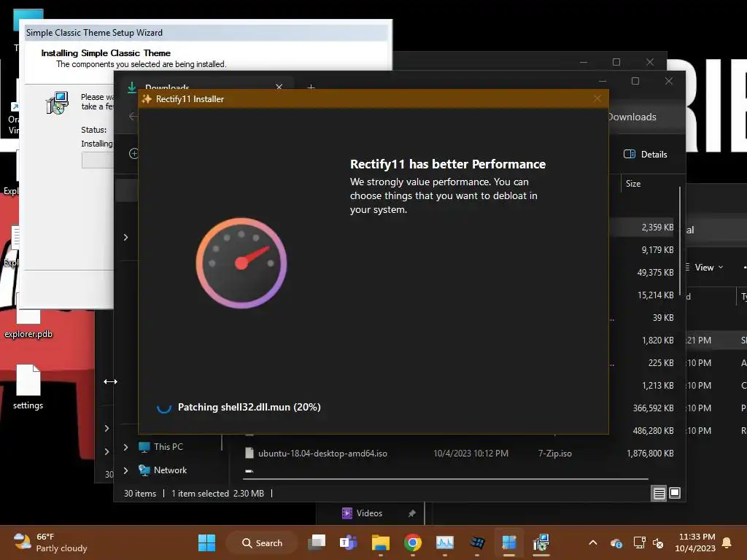Switch File Explorer to large thumbnails view
Viewport: 747px width, 560px height.
pyautogui.click(x=675, y=493)
